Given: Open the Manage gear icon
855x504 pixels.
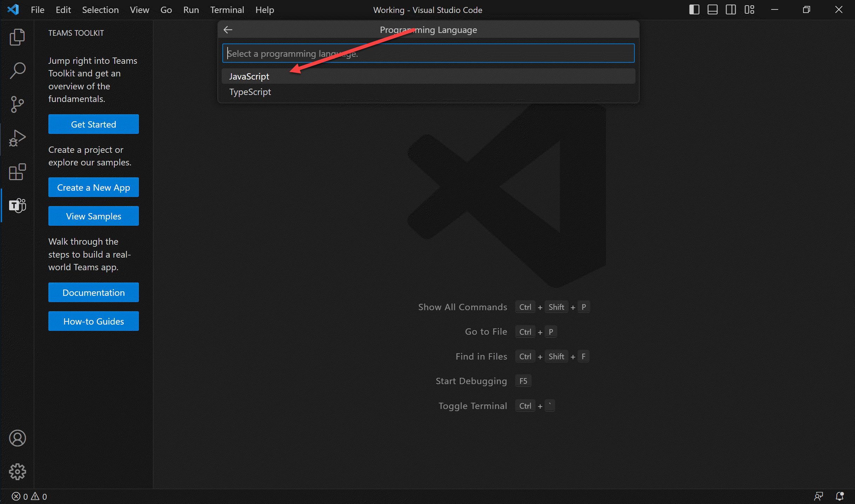Looking at the screenshot, I should click(17, 472).
